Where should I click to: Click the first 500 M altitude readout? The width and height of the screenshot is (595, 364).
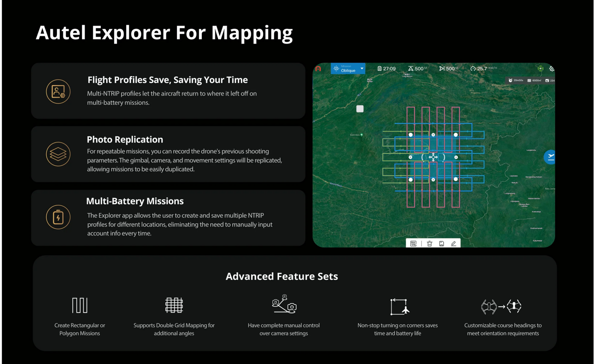point(417,69)
